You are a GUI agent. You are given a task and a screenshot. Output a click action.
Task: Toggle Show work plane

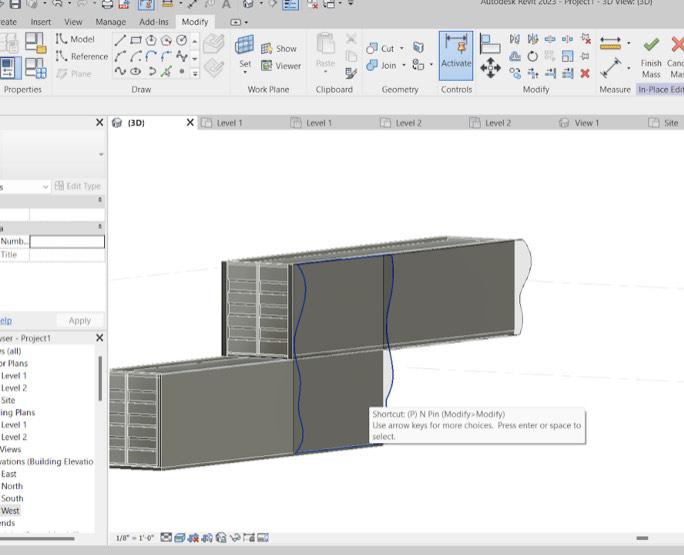click(x=278, y=48)
